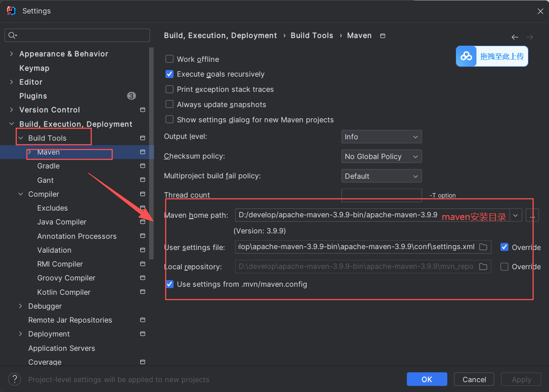
Task: Click Build, Execution, Deployment breadcrumb
Action: [220, 35]
